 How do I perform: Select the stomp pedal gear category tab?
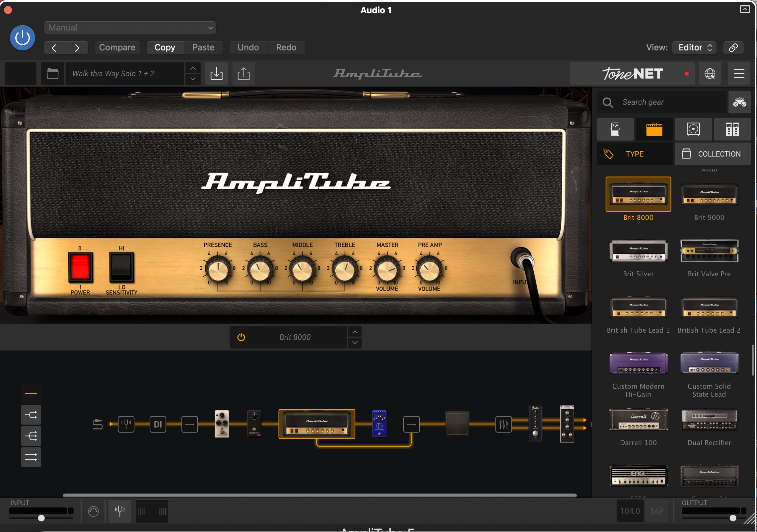[615, 129]
